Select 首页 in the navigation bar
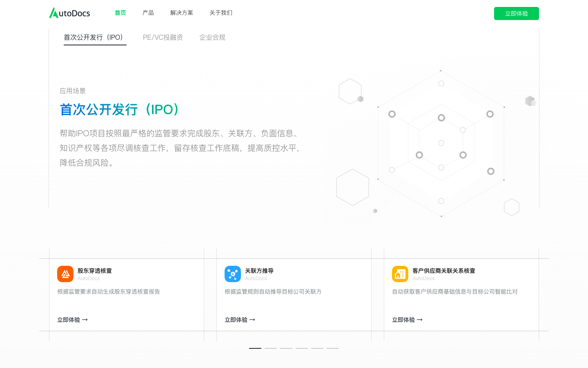Image resolution: width=588 pixels, height=368 pixels. (x=120, y=13)
